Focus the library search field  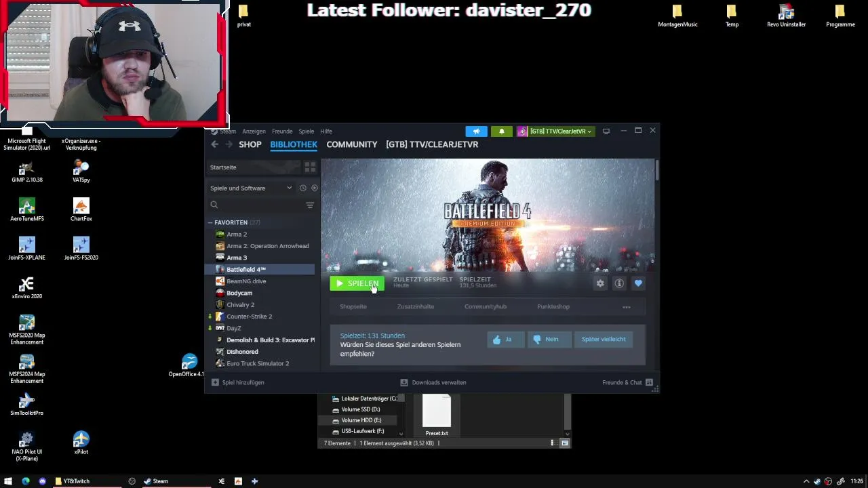point(256,205)
